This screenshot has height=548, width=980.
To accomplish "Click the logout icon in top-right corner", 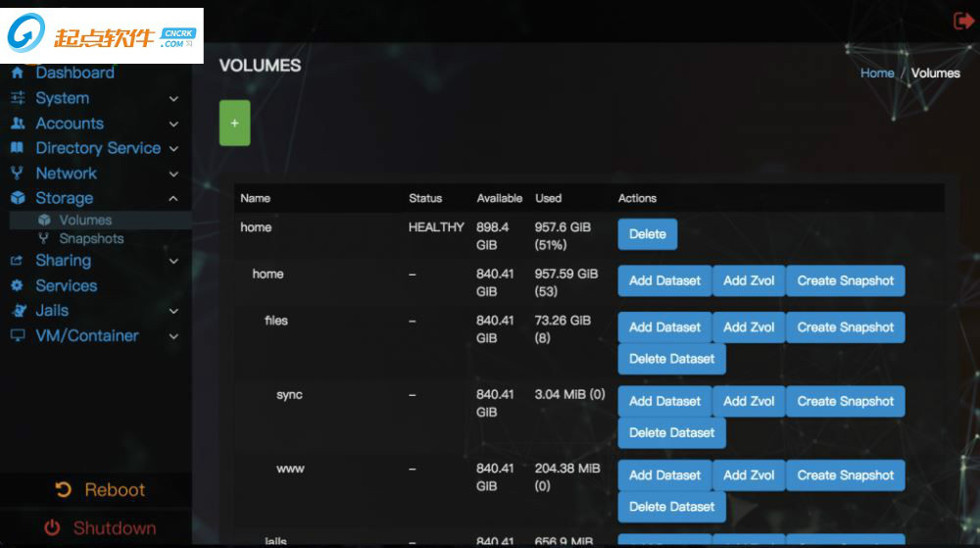I will tap(962, 21).
